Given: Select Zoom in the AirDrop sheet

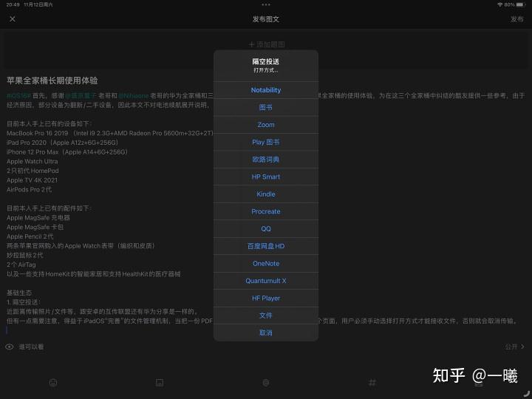Looking at the screenshot, I should pos(266,125).
